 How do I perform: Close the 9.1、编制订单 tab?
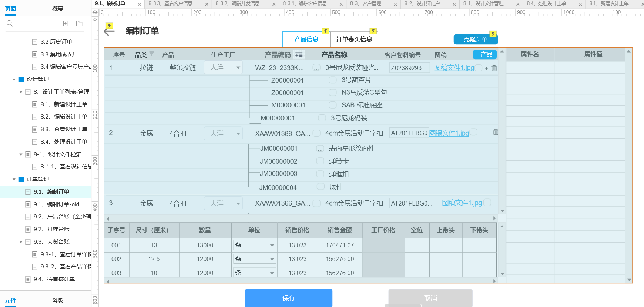tap(139, 4)
